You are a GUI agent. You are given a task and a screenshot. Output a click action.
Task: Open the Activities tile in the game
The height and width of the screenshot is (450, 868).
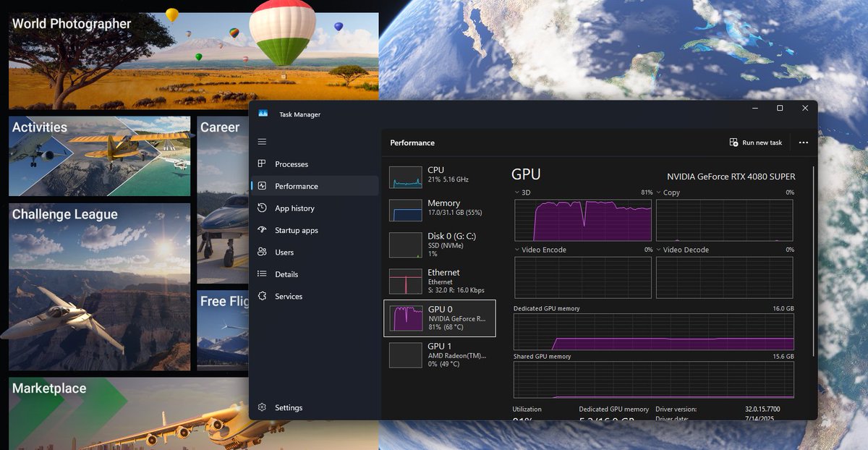100,156
